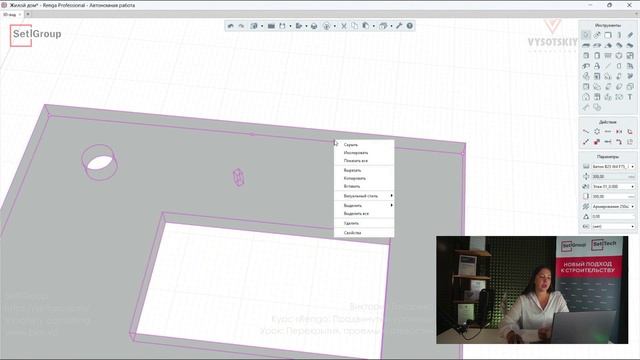
Task: Click the Undo arrow in the top toolbar
Action: click(x=231, y=26)
